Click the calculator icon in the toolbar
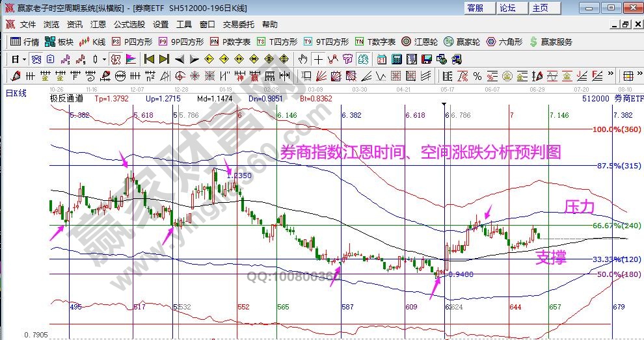The height and width of the screenshot is (340, 644). [x=396, y=59]
